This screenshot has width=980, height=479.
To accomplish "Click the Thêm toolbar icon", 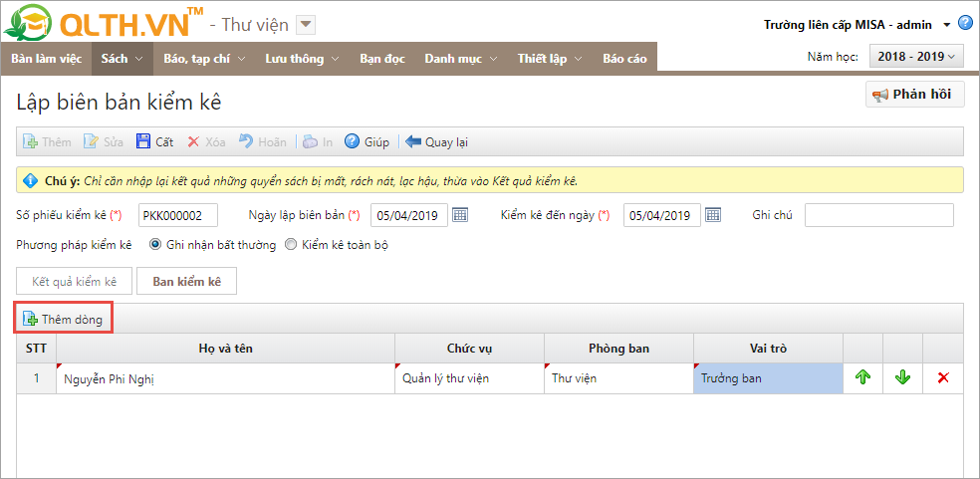I will click(30, 142).
